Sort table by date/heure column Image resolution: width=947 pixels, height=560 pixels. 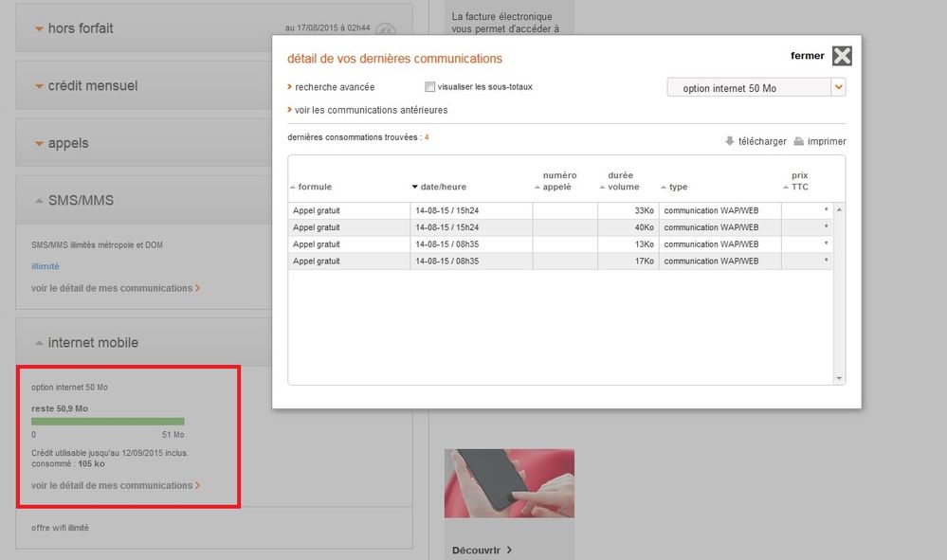click(x=439, y=187)
